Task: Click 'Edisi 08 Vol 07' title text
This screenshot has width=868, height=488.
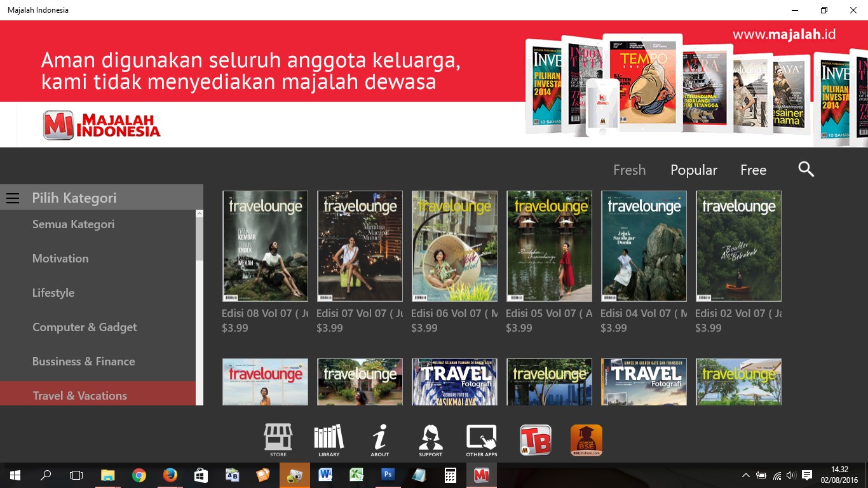Action: pyautogui.click(x=265, y=313)
